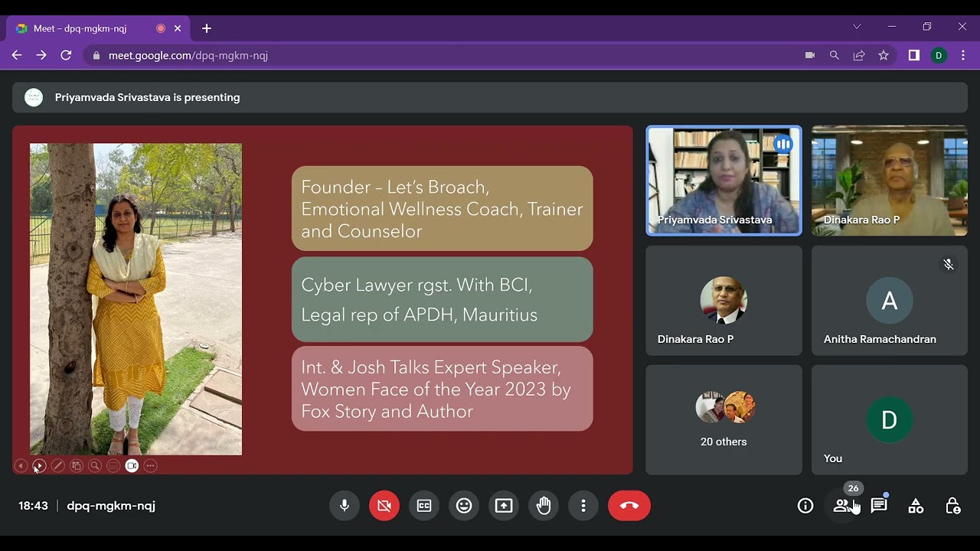The image size is (980, 551).
Task: Toggle the slide show camera icon
Action: pos(132,465)
